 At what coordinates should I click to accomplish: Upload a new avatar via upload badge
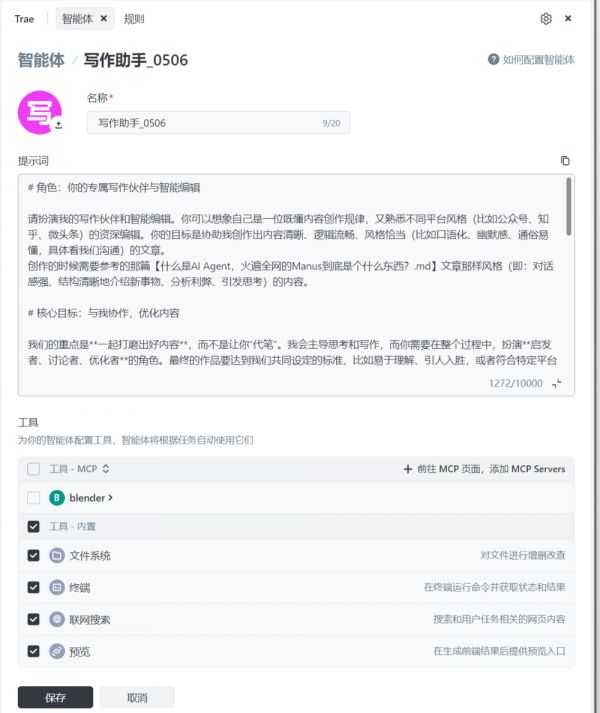pos(59,125)
